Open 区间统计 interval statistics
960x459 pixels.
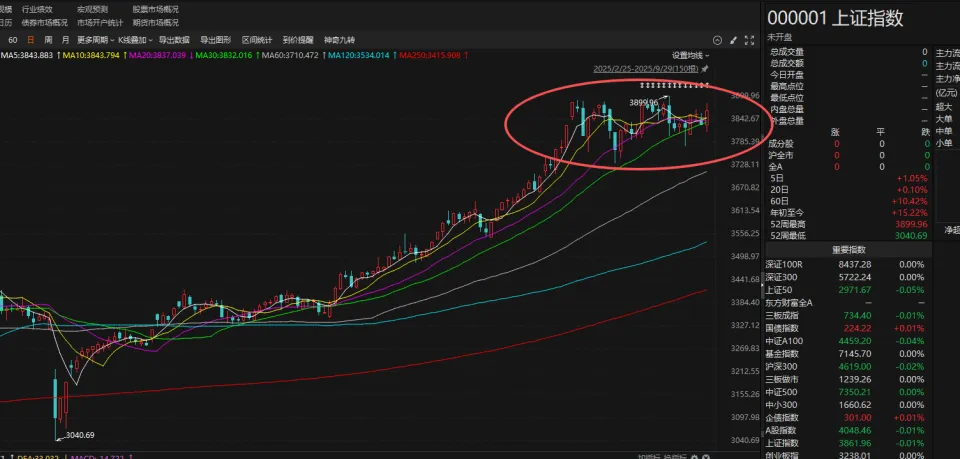pyautogui.click(x=257, y=39)
